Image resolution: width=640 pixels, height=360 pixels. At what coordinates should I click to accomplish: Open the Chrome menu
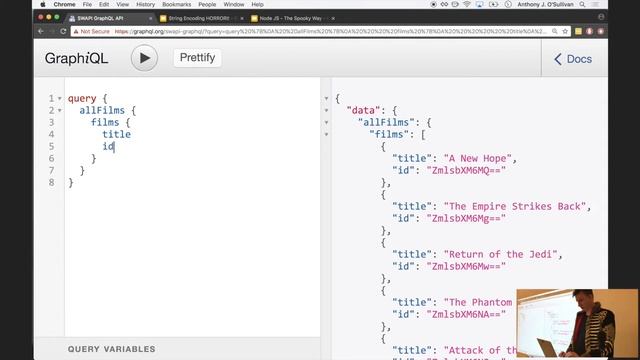(64, 4)
